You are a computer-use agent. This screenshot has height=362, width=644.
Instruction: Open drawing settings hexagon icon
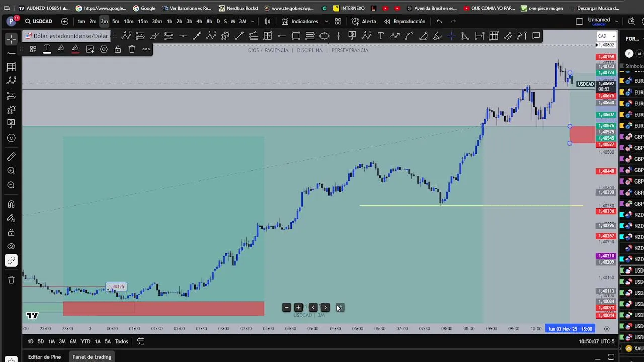click(x=104, y=49)
